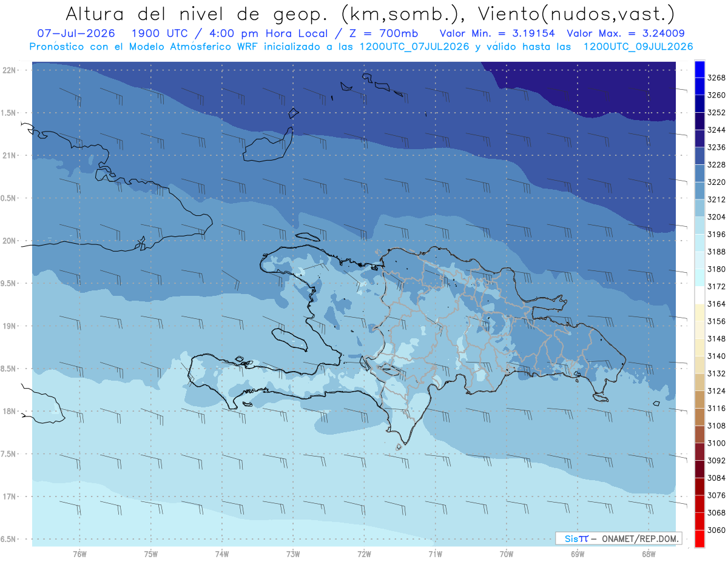Click the '3212' color bar value
Viewport: 728px width, 562px height.
716,199
